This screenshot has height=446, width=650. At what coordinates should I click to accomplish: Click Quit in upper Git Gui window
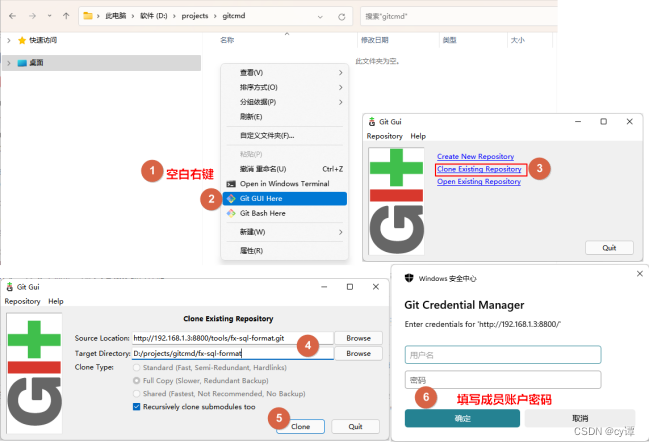pyautogui.click(x=609, y=248)
